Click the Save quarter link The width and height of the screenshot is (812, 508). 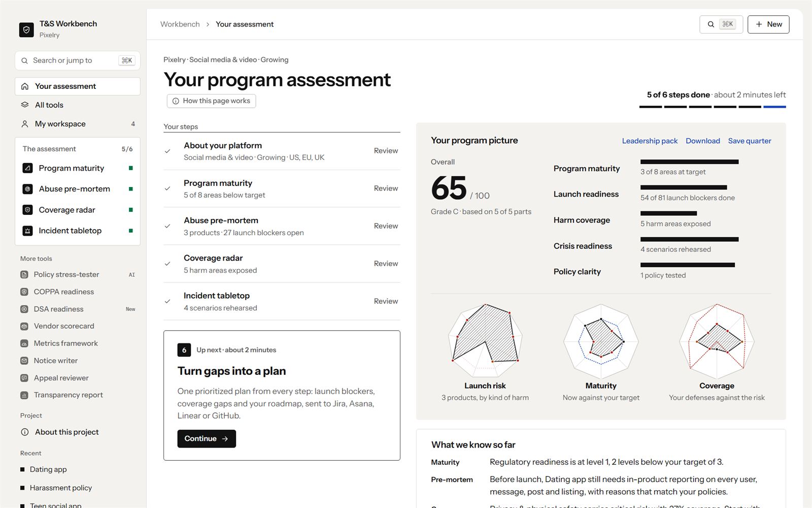coord(750,141)
